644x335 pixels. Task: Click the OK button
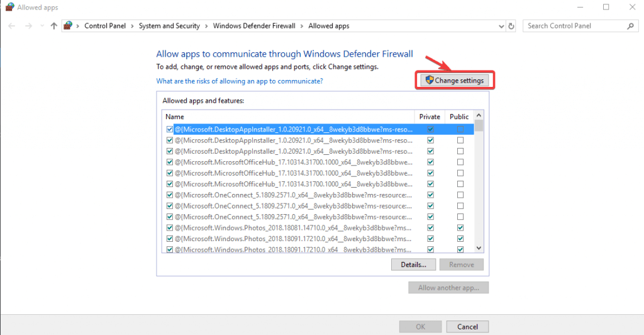pyautogui.click(x=420, y=327)
